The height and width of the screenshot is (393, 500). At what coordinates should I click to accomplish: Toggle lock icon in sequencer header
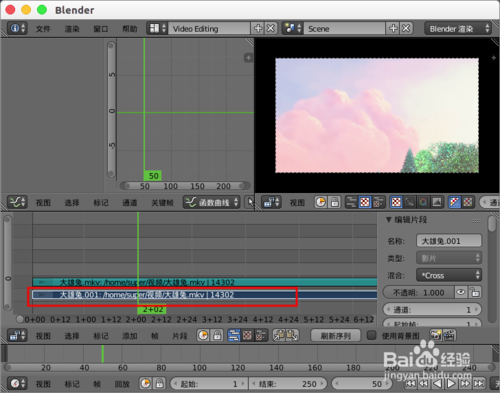[x=217, y=335]
